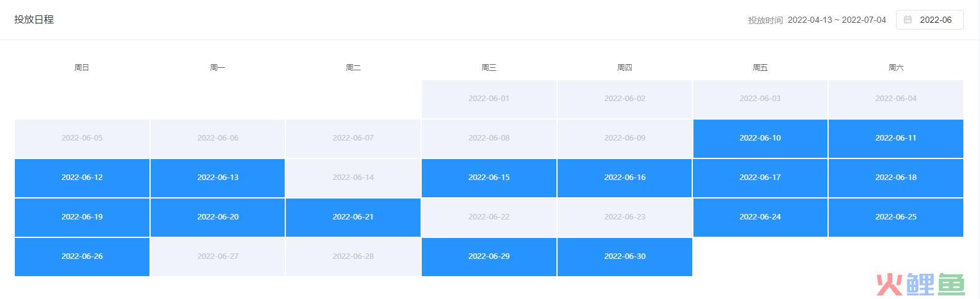Click the 周六 column header
980x299 pixels.
896,68
